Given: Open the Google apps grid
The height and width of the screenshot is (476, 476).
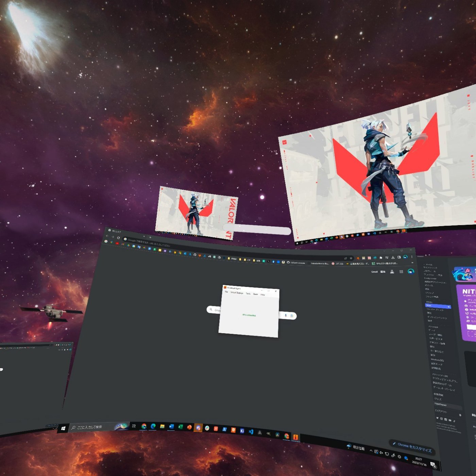Looking at the screenshot, I should [401, 271].
